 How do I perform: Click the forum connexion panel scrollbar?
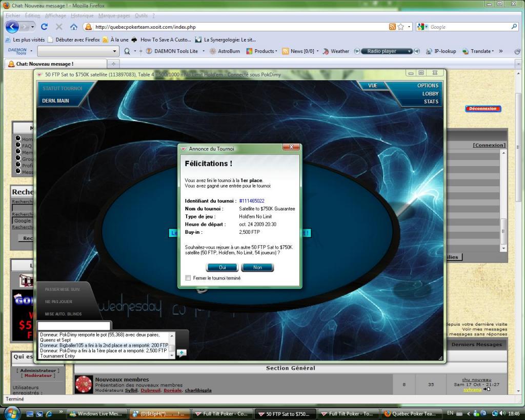(x=503, y=201)
